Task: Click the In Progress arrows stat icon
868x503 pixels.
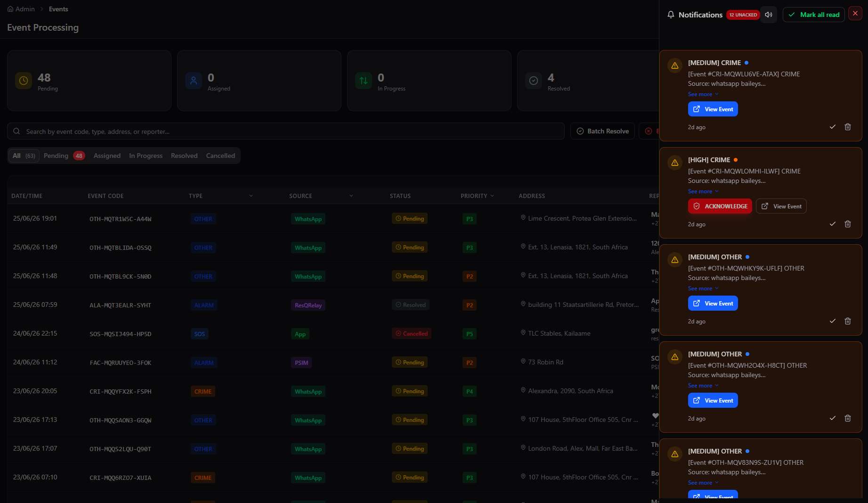Action: pos(364,81)
